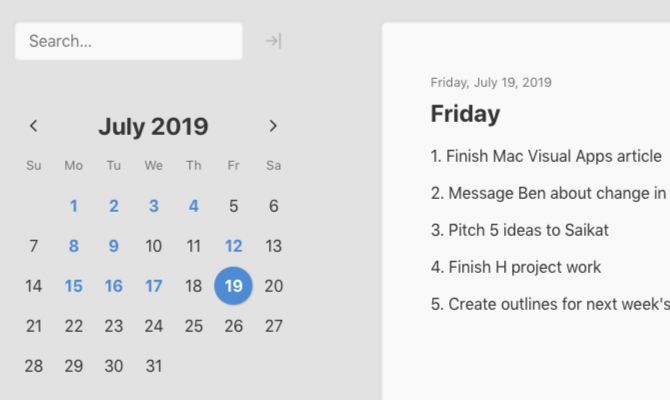Pick July 31 in the calendar
The width and height of the screenshot is (670, 400).
click(153, 366)
